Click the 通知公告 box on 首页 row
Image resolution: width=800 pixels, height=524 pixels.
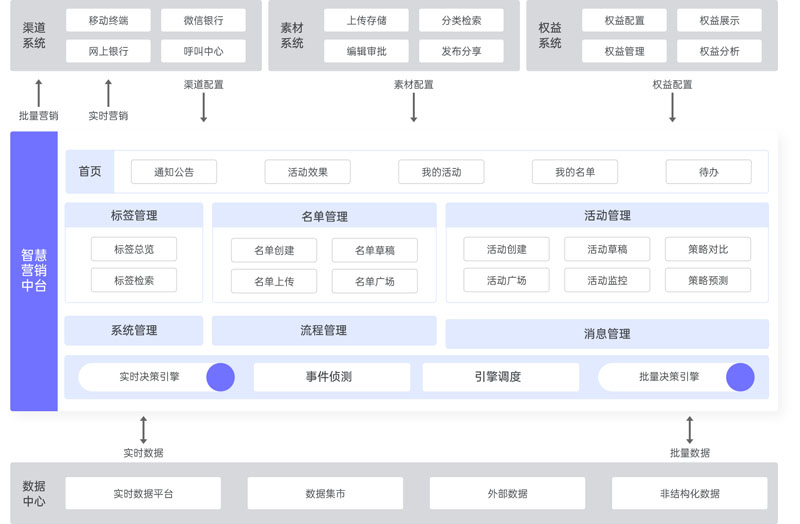click(x=174, y=172)
